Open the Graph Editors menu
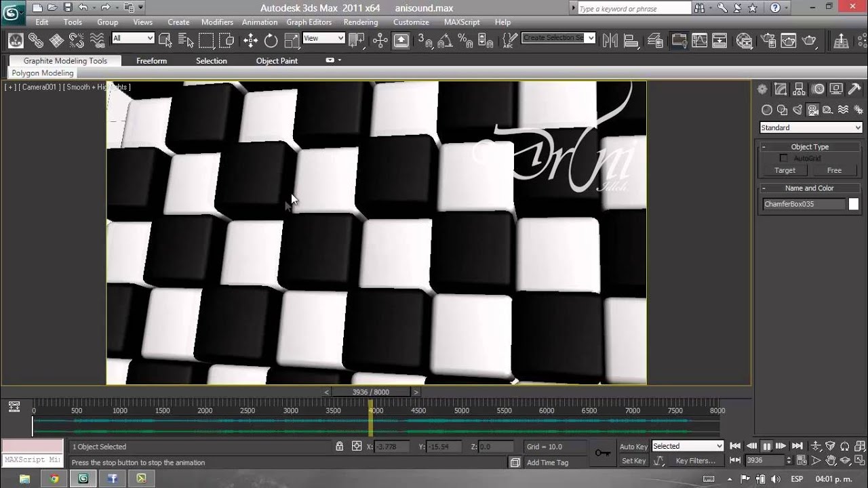Viewport: 868px width, 488px height. point(309,22)
